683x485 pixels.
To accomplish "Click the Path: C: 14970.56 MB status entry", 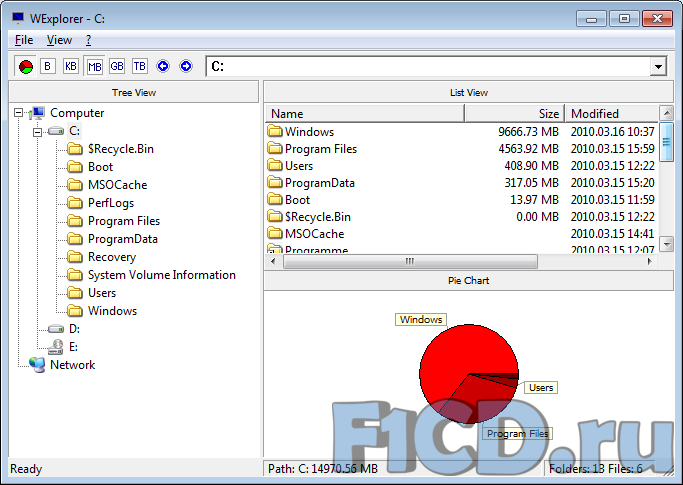I will (x=323, y=469).
